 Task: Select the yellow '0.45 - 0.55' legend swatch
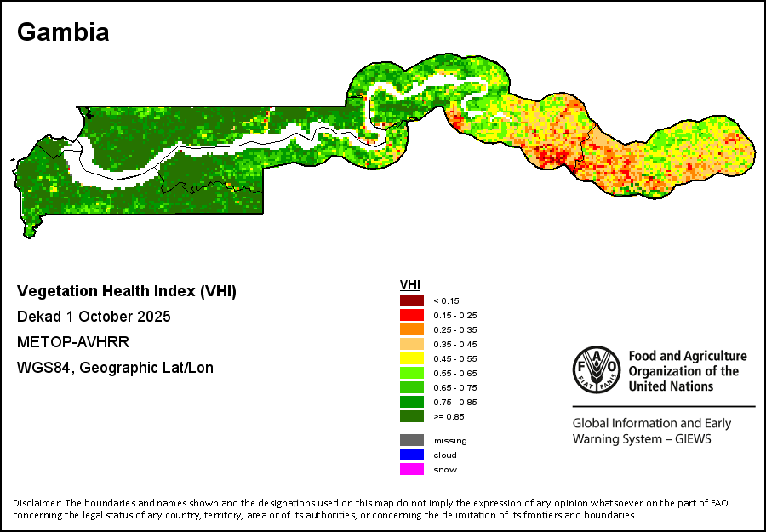(411, 358)
